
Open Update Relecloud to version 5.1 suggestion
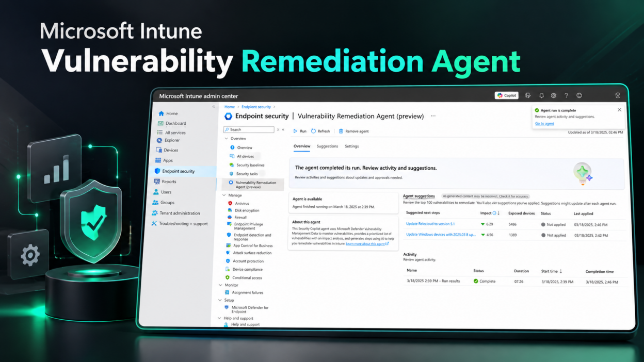(430, 224)
